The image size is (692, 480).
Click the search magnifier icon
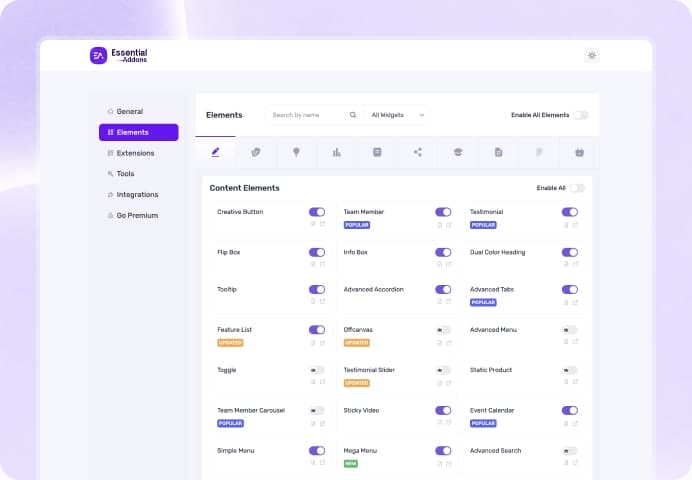pyautogui.click(x=353, y=115)
